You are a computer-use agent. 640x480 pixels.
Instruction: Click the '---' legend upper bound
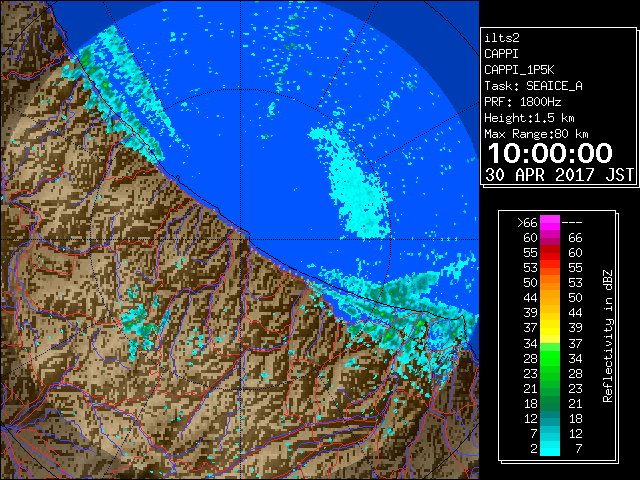572,223
